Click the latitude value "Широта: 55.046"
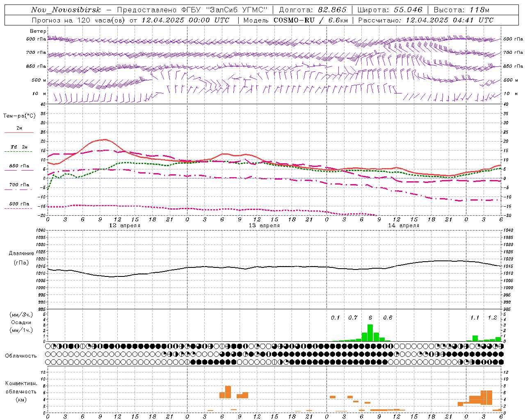Viewport: 525px width, 420px height. click(x=390, y=10)
